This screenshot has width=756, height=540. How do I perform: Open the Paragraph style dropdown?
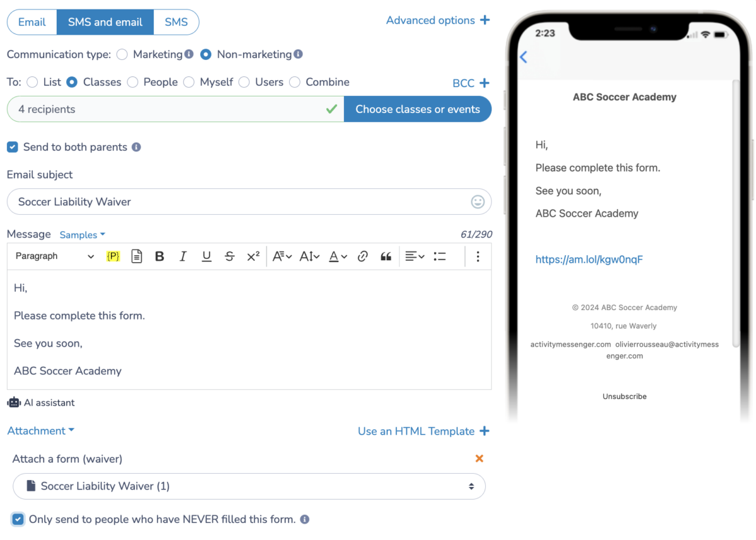tap(54, 256)
